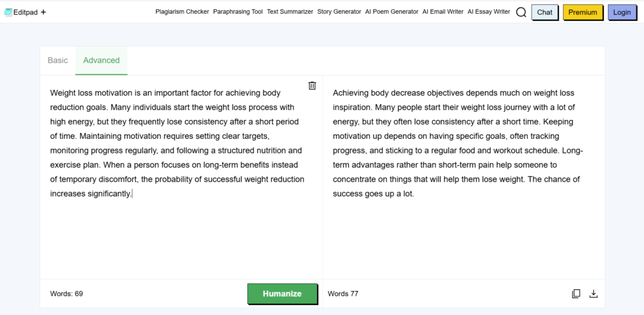Visit the AI Poem Generator

click(x=392, y=12)
